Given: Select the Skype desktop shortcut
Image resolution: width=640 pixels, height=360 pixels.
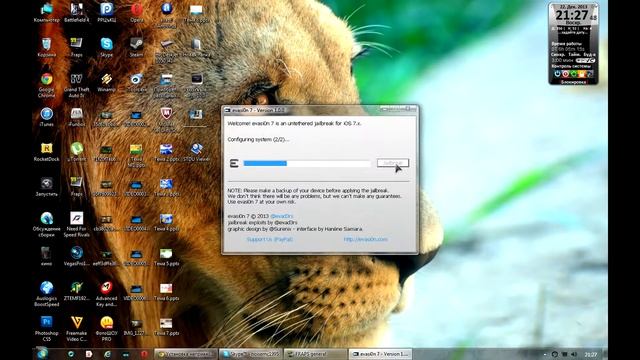Looking at the screenshot, I should [x=107, y=47].
